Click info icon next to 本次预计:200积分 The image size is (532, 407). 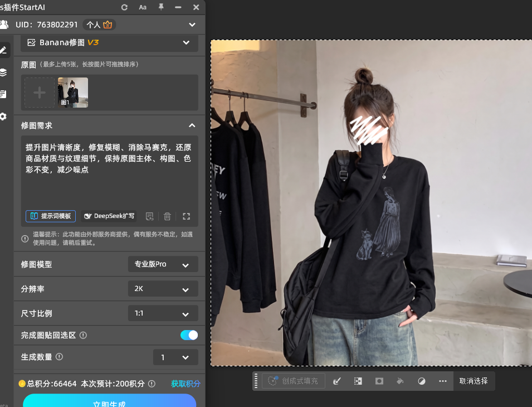coord(152,384)
